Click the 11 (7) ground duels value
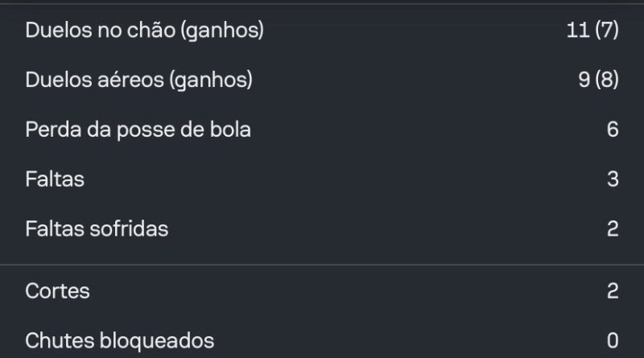 click(x=592, y=31)
